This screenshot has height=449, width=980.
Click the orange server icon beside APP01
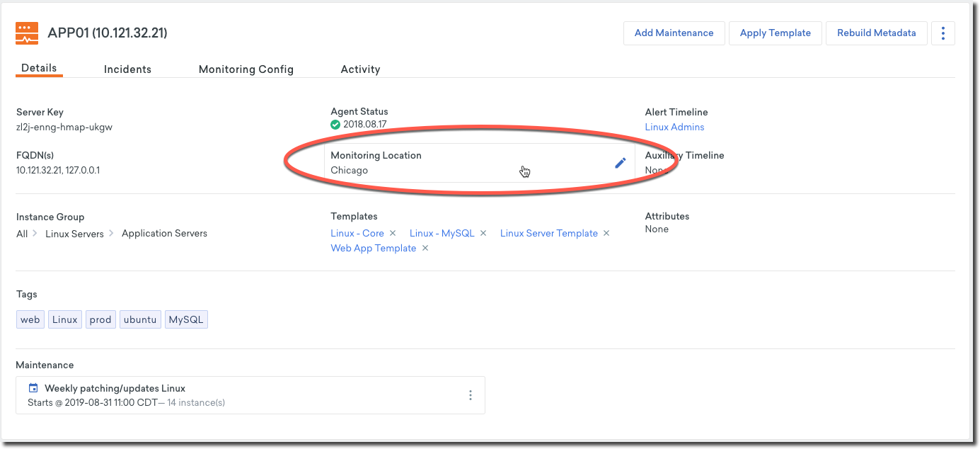(28, 33)
